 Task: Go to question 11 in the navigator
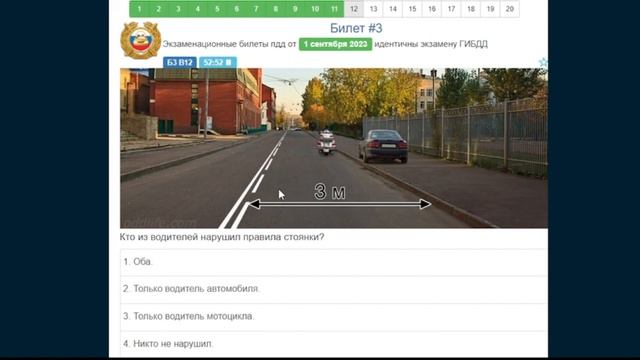coord(334,9)
